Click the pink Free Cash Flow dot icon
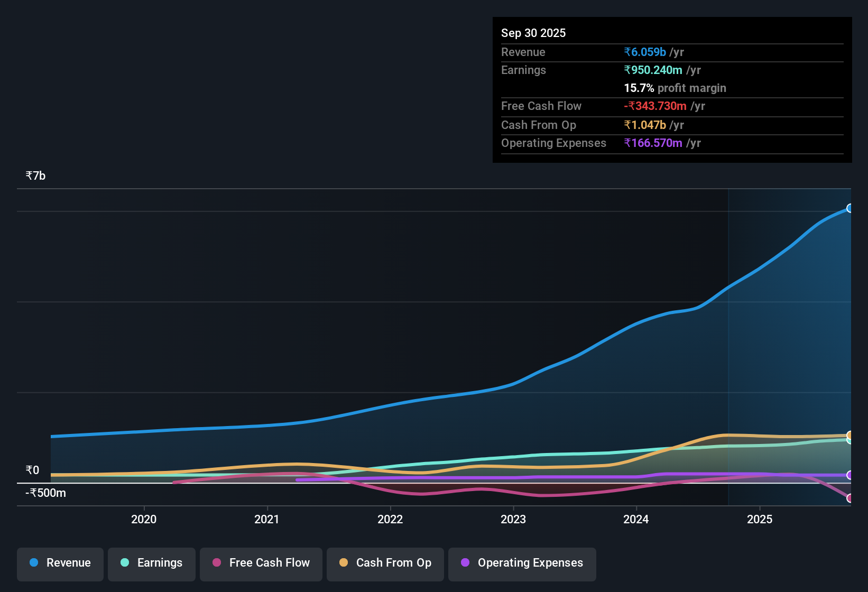 click(x=216, y=563)
